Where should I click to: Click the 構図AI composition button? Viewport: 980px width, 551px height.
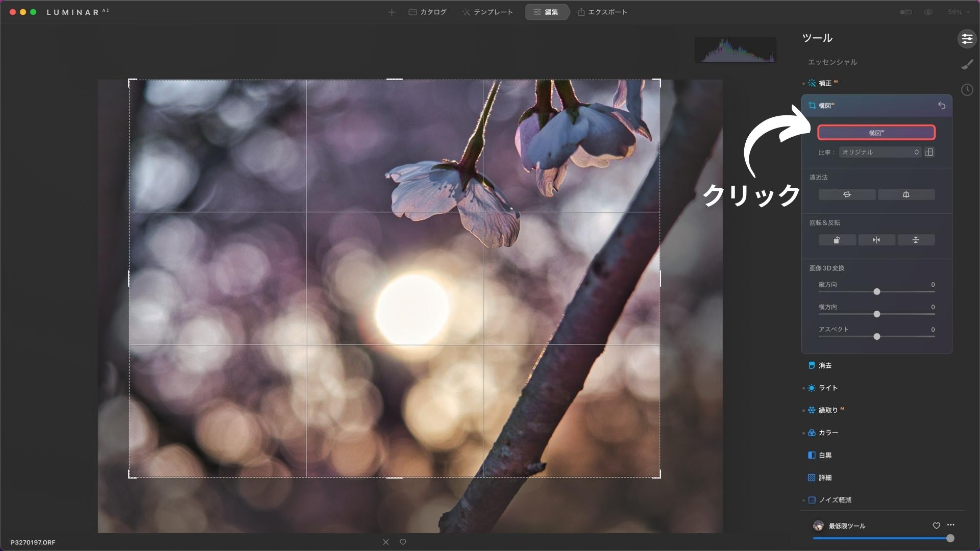pos(876,133)
